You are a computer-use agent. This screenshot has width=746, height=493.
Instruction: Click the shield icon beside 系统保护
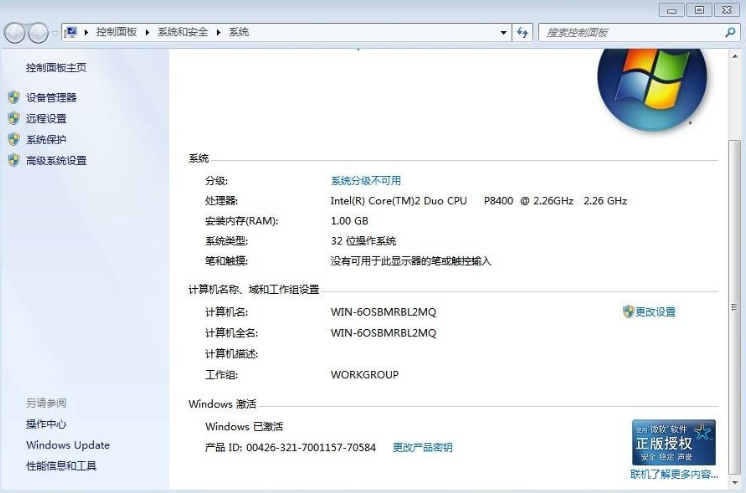pos(13,140)
